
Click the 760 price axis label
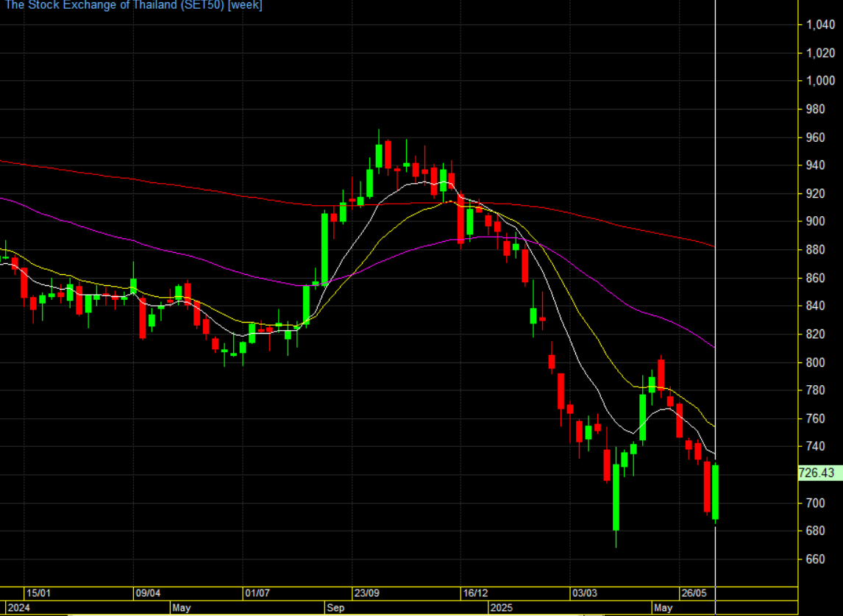pyautogui.click(x=815, y=419)
